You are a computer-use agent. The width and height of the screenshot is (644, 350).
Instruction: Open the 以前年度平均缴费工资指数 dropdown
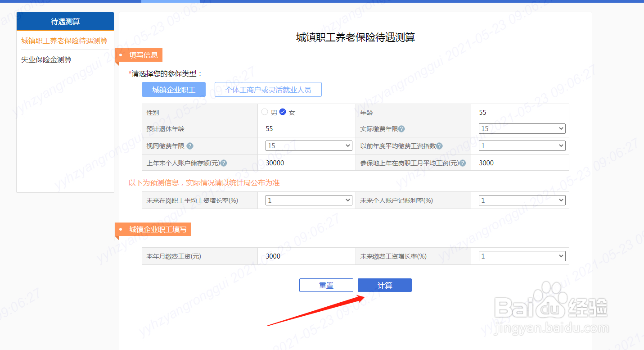coord(522,146)
